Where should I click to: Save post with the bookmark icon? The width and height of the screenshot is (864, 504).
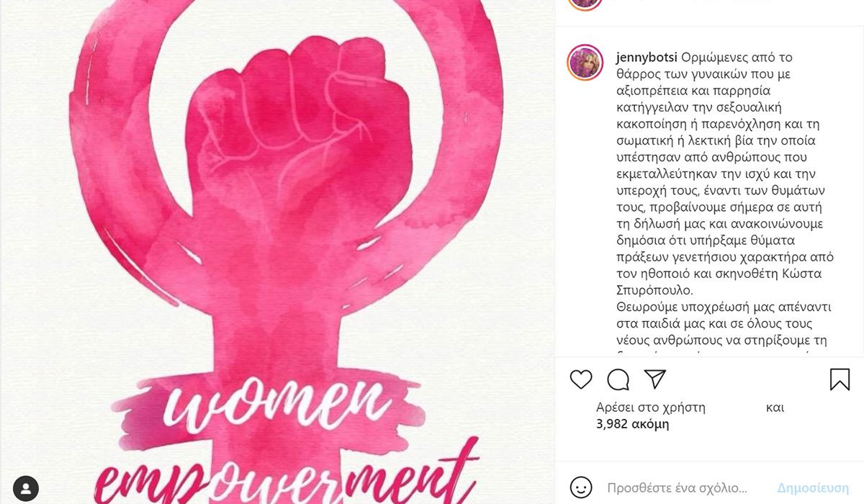click(x=840, y=379)
